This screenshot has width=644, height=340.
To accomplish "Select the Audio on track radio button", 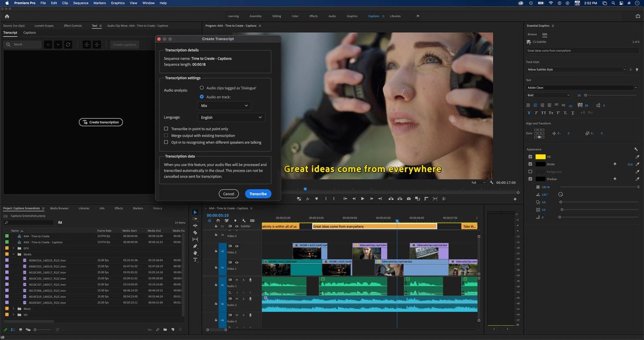I will pos(202,97).
